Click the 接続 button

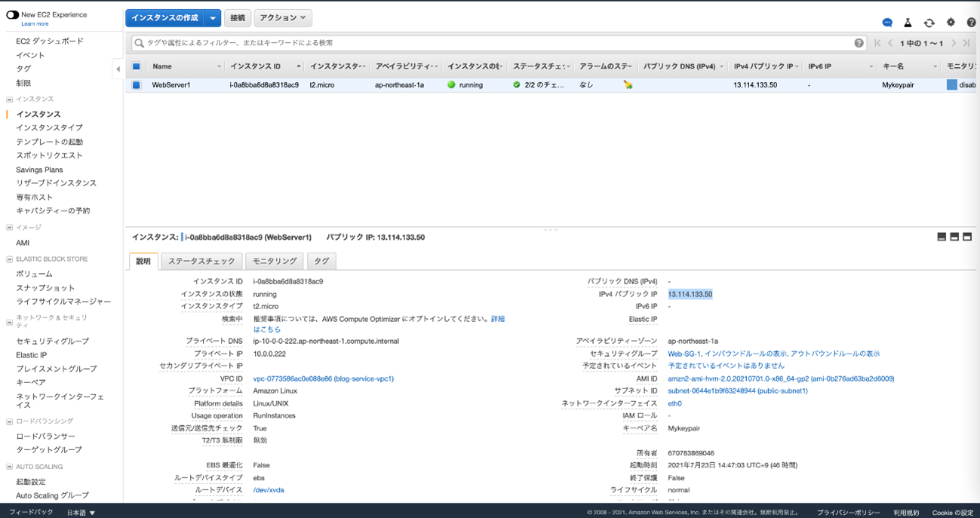(238, 18)
